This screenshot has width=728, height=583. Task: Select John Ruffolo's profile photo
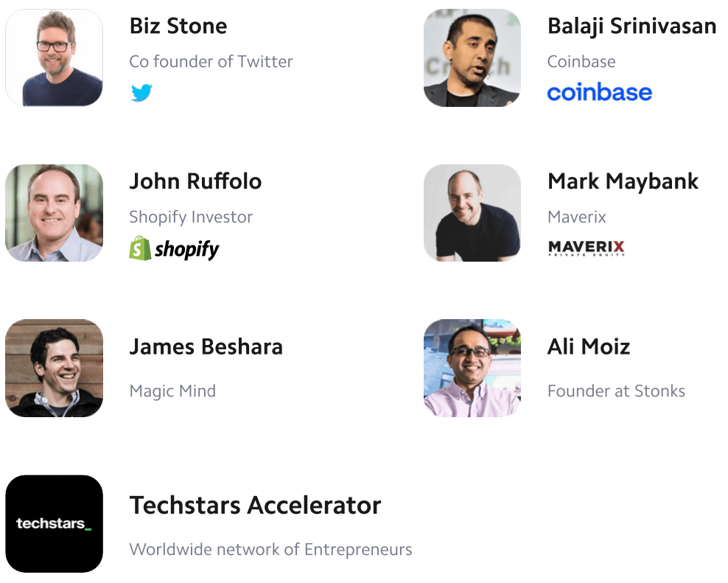54,213
